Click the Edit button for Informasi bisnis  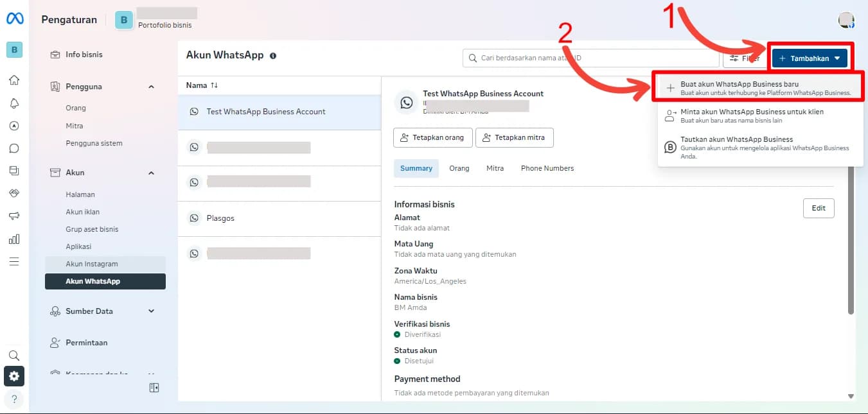pos(818,208)
